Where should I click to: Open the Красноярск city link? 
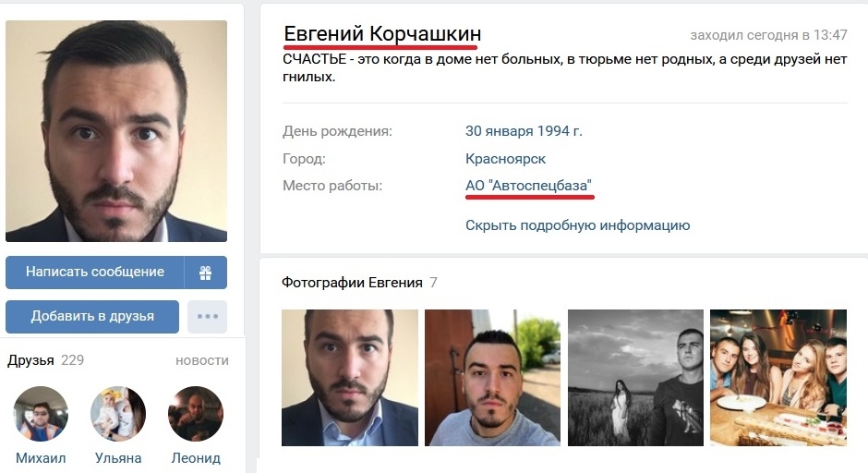pyautogui.click(x=505, y=159)
